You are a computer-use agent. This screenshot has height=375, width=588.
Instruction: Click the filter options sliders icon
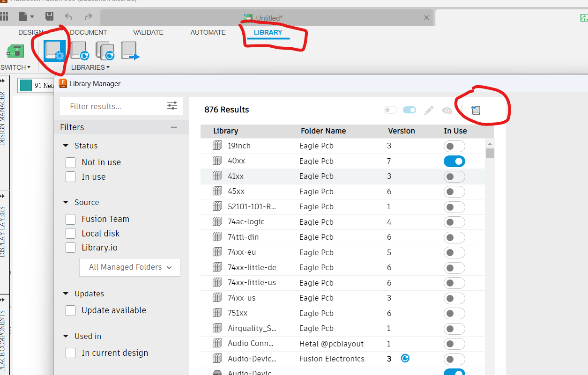point(172,106)
